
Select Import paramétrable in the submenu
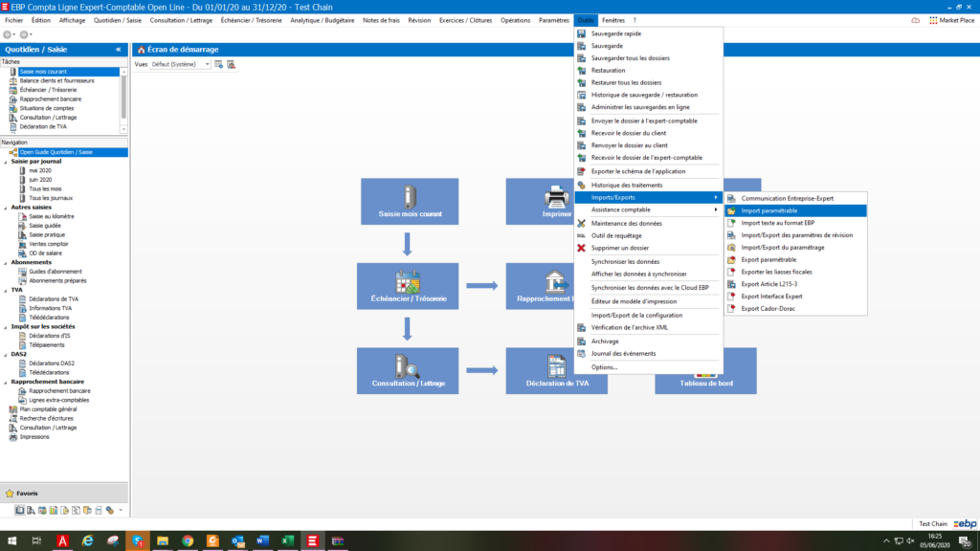point(795,210)
